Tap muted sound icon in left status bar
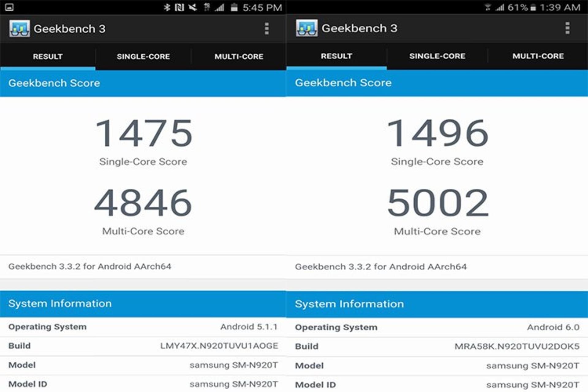The image size is (588, 392). coord(193,7)
